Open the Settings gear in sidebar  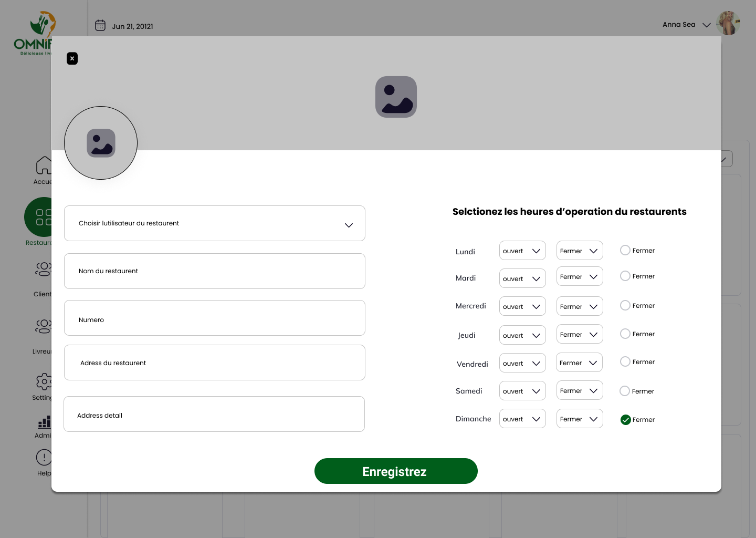44,381
